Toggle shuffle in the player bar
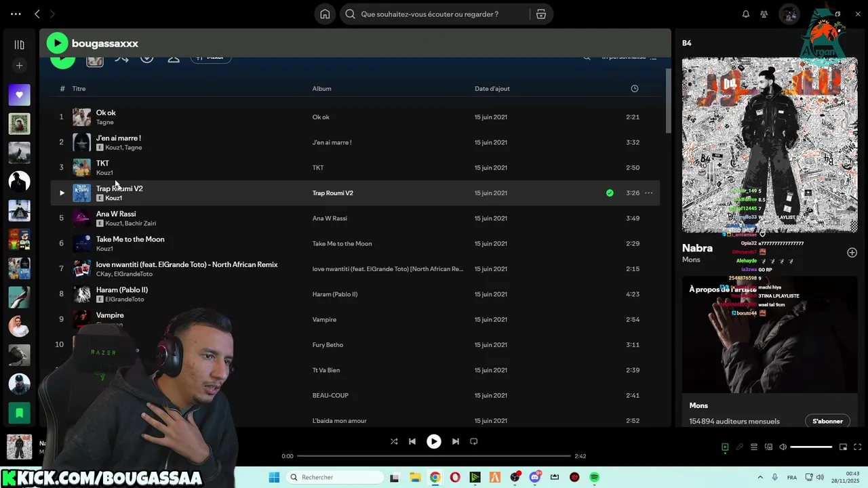 pos(394,441)
